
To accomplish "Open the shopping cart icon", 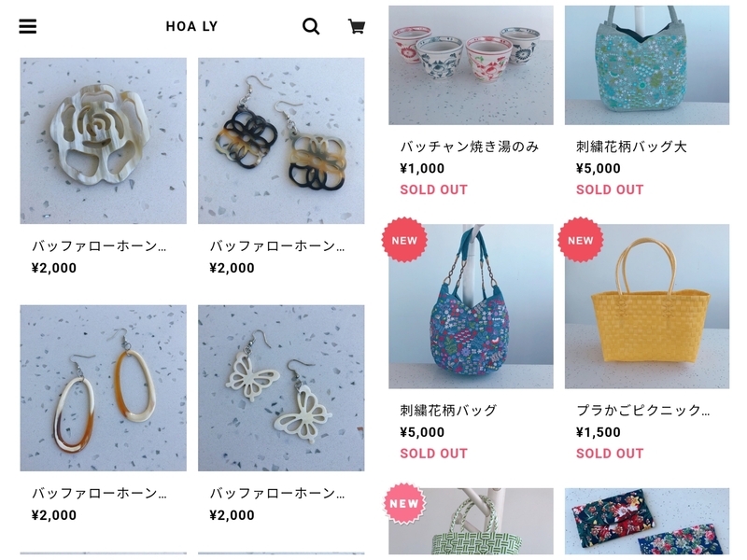I will 357,26.
